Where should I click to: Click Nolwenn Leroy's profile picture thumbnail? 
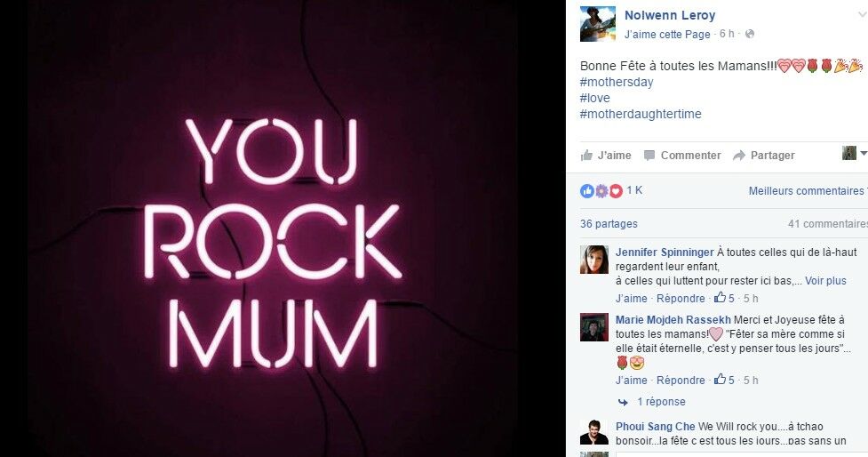tap(598, 24)
